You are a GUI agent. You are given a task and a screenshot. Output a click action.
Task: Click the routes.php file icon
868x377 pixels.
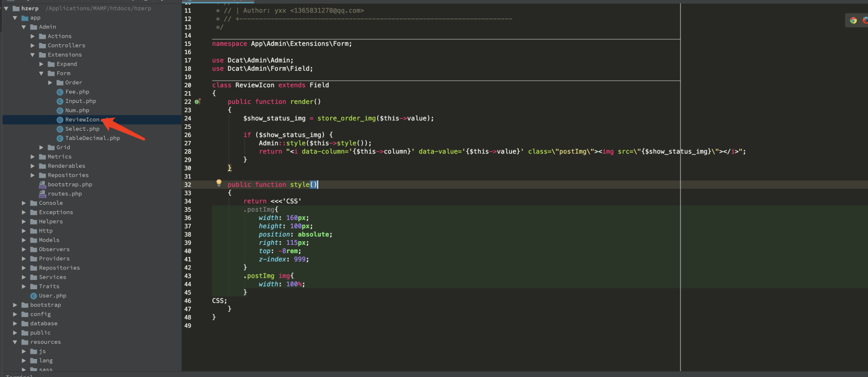tap(42, 194)
